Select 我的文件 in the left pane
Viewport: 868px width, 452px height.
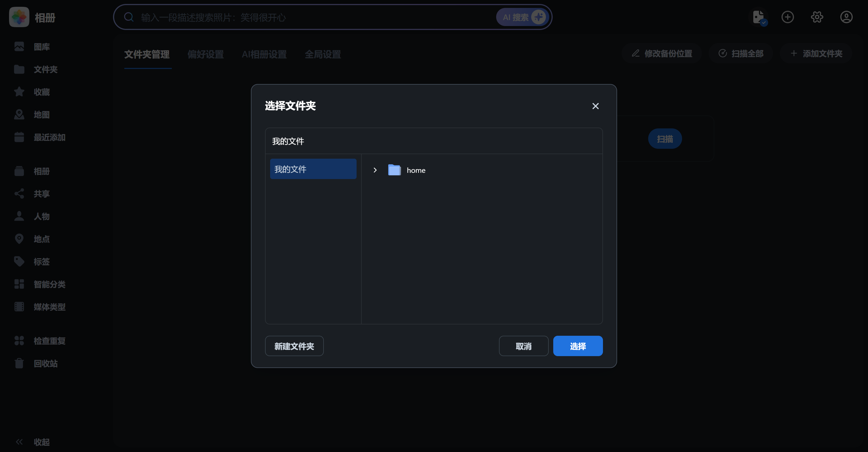pyautogui.click(x=313, y=169)
